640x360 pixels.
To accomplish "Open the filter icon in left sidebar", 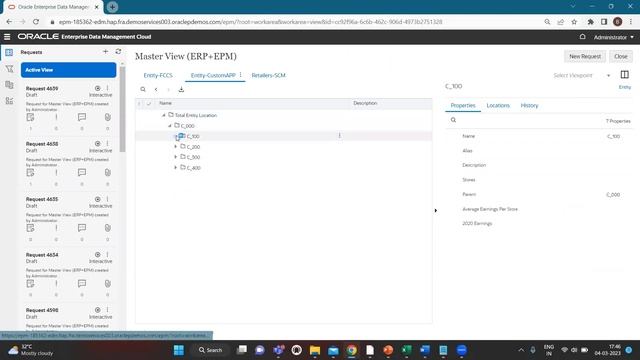I will (9, 69).
